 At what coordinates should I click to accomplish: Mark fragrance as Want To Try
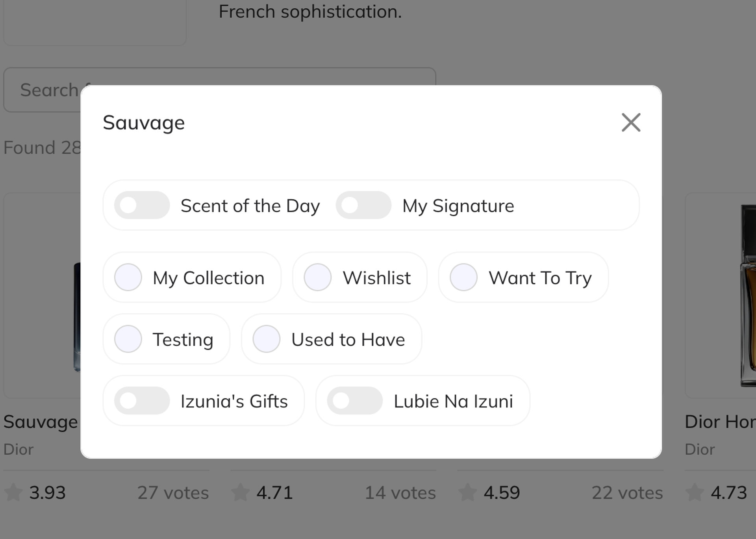[x=463, y=277]
